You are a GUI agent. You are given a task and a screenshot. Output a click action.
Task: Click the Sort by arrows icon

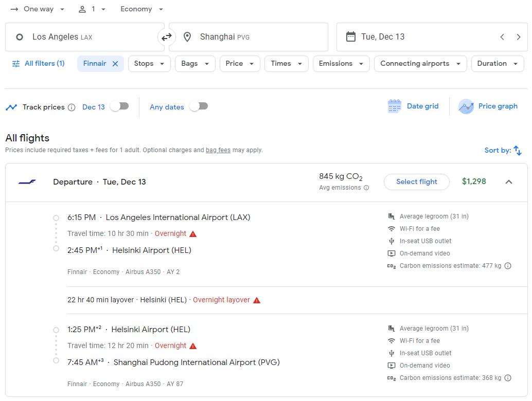(518, 151)
